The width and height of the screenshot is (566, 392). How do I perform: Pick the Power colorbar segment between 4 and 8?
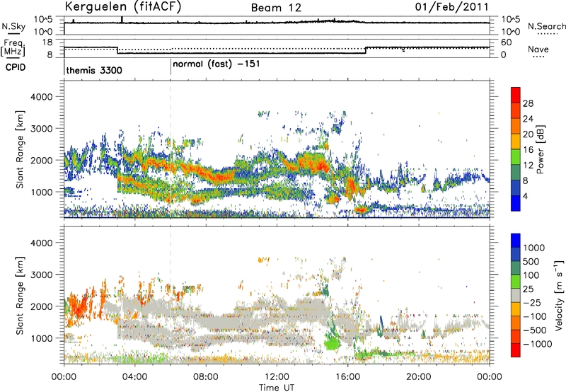point(516,188)
